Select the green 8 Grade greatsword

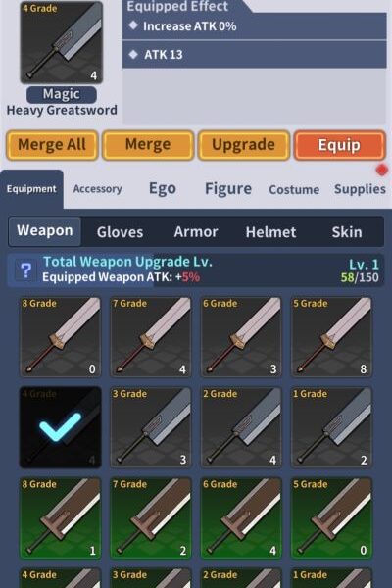coord(61,517)
